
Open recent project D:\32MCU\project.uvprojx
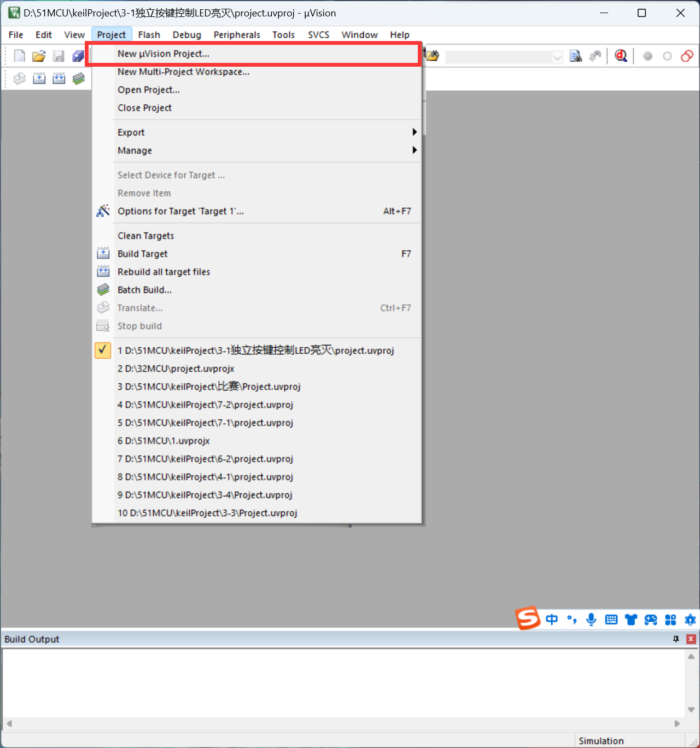[x=256, y=369]
